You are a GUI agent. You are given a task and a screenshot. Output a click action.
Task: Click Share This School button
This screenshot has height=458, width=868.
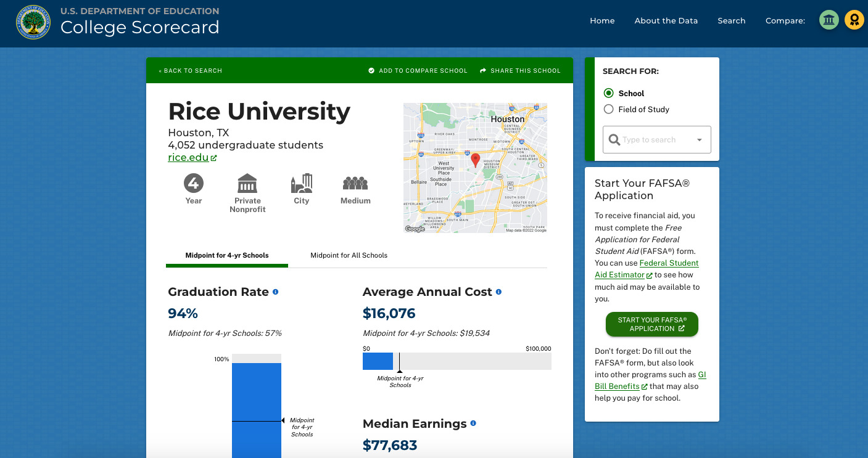(x=520, y=70)
